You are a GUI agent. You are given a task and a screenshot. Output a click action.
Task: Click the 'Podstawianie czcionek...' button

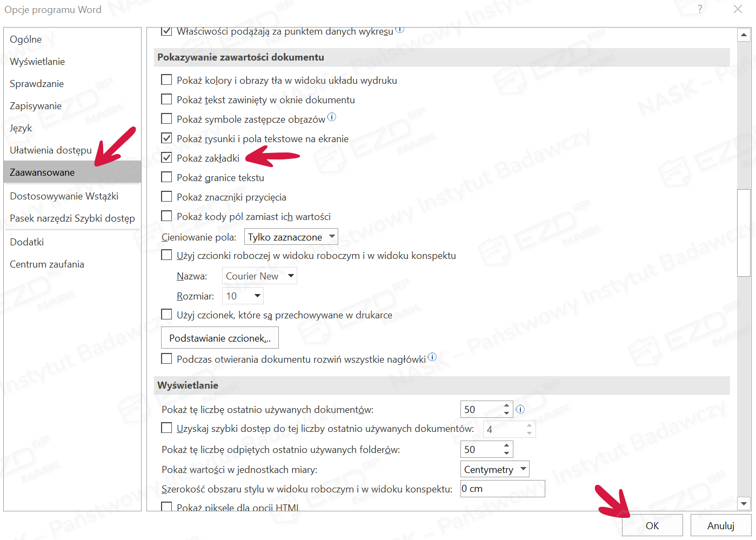(x=219, y=338)
